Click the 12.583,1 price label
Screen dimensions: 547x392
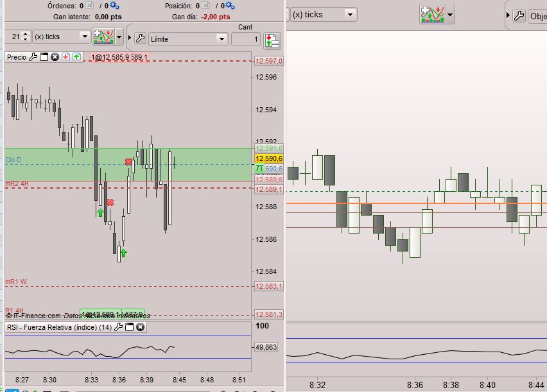click(268, 286)
